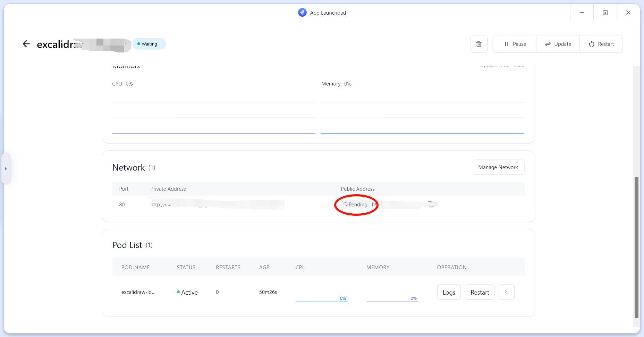Expand the left side panel arrow
This screenshot has height=337, width=644.
6,168
